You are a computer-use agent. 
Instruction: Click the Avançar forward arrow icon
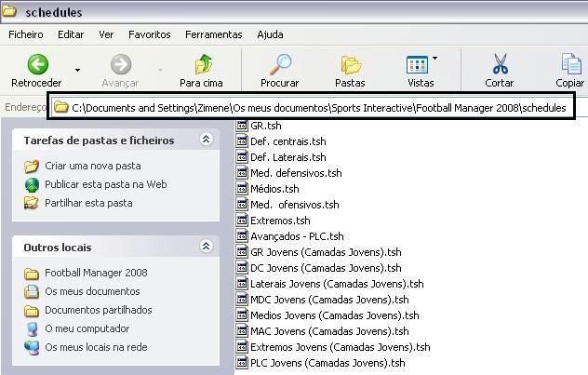tap(121, 64)
